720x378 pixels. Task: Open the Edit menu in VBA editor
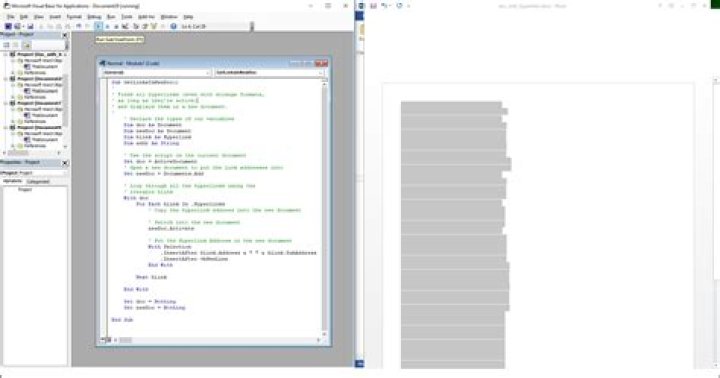[23, 17]
